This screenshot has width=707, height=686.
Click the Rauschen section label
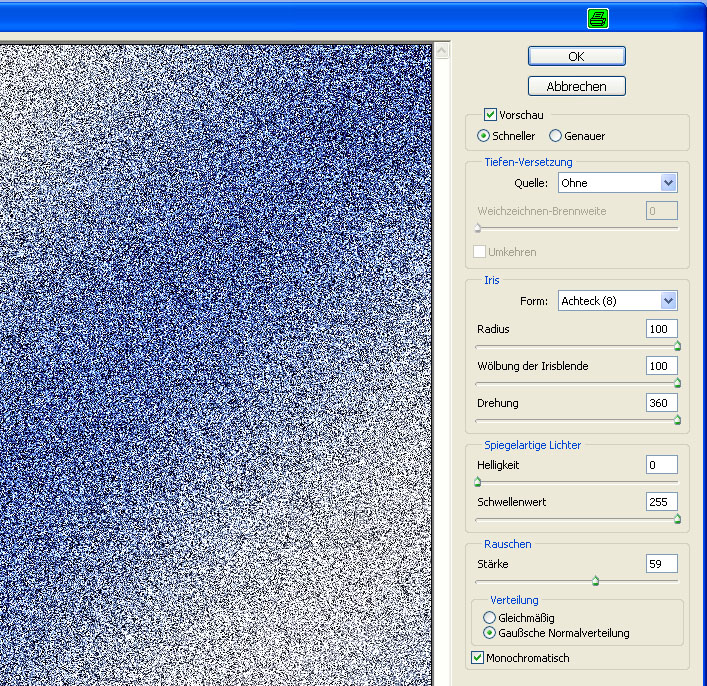(x=507, y=544)
